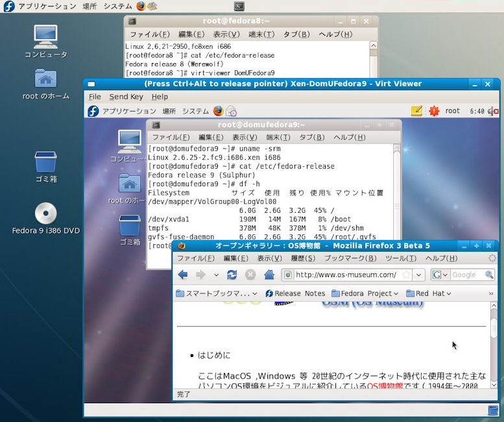Open ブックマーク(B) menu in Firefox

pos(350,258)
